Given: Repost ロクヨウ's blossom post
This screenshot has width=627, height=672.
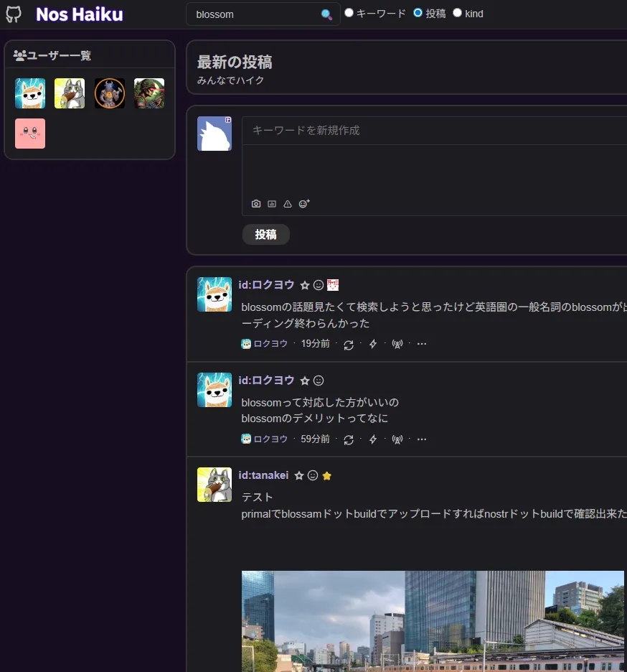Looking at the screenshot, I should (349, 344).
